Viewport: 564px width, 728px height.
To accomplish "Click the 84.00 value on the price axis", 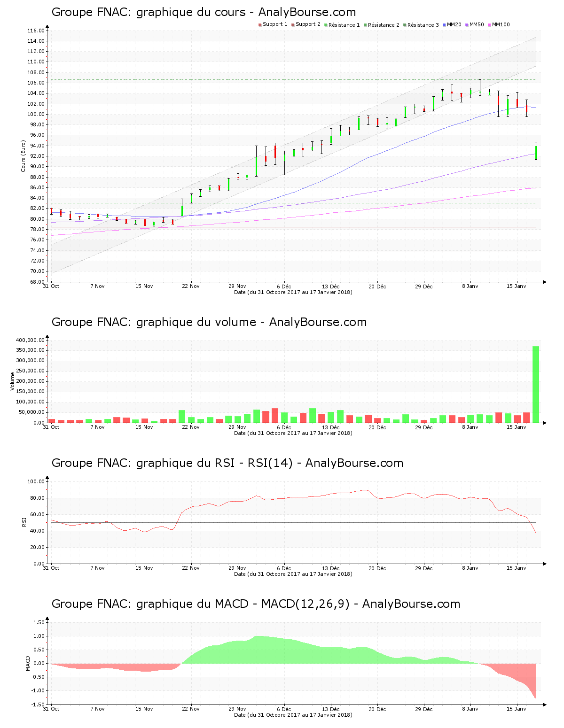I will (37, 198).
